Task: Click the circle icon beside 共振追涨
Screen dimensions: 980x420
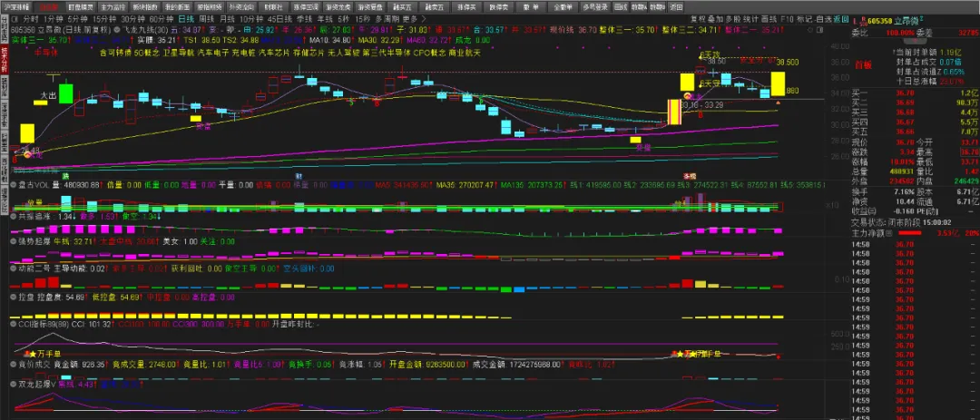Action: point(14,216)
